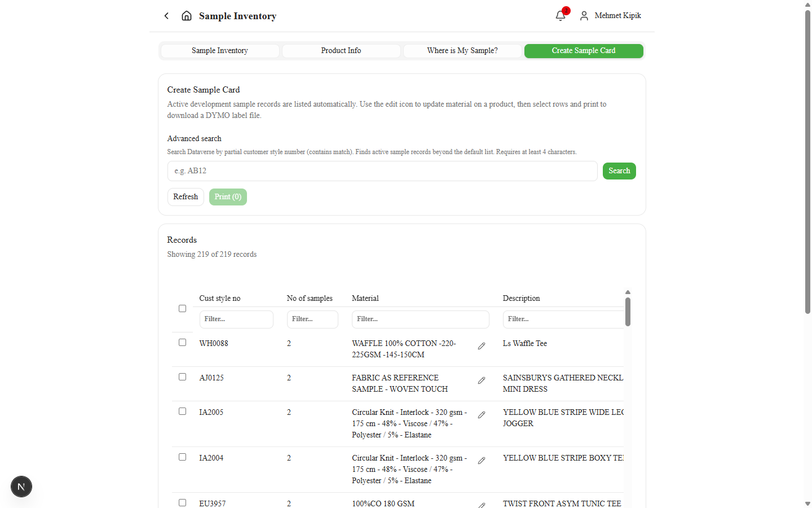Open home via the house icon
Viewport: 812px width, 508px height.
tap(187, 16)
